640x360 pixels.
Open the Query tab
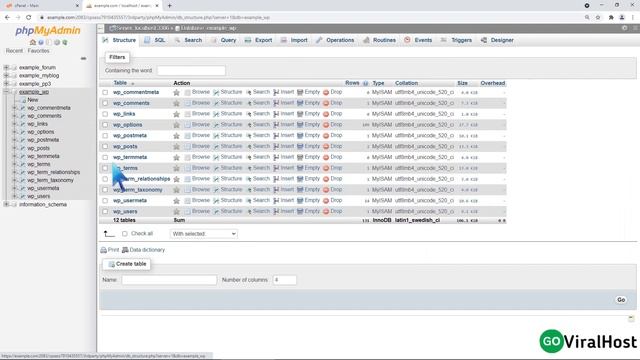pyautogui.click(x=224, y=40)
